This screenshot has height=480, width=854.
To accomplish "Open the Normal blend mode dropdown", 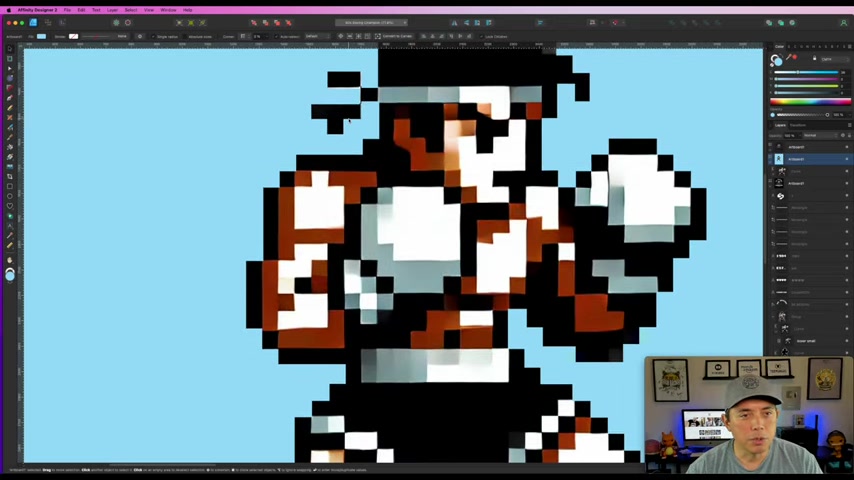I will 820,135.
